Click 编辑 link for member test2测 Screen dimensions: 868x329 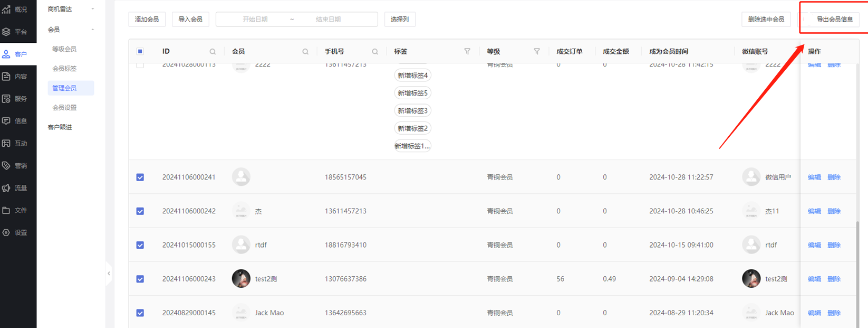pos(814,279)
